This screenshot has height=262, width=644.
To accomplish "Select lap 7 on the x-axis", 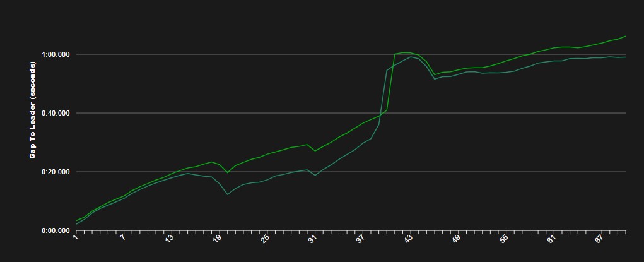I will point(123,237).
